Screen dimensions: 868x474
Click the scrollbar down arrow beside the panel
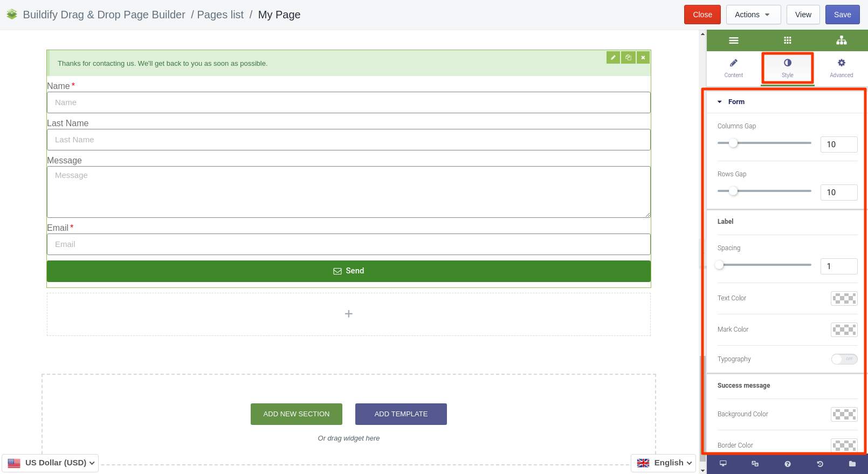click(702, 470)
